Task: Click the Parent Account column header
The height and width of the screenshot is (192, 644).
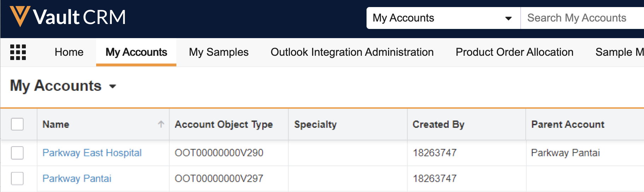Action: 568,124
